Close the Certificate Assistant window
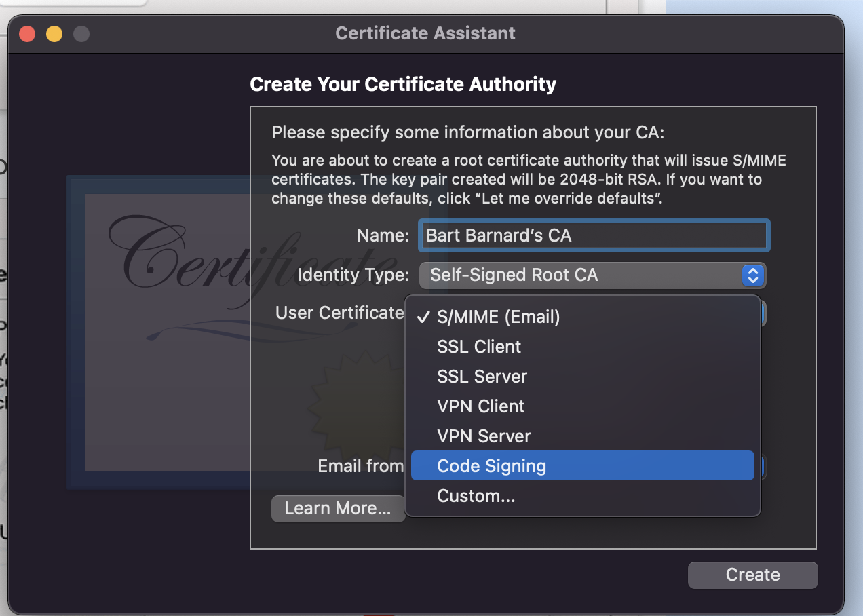Image resolution: width=863 pixels, height=616 pixels. pos(27,33)
